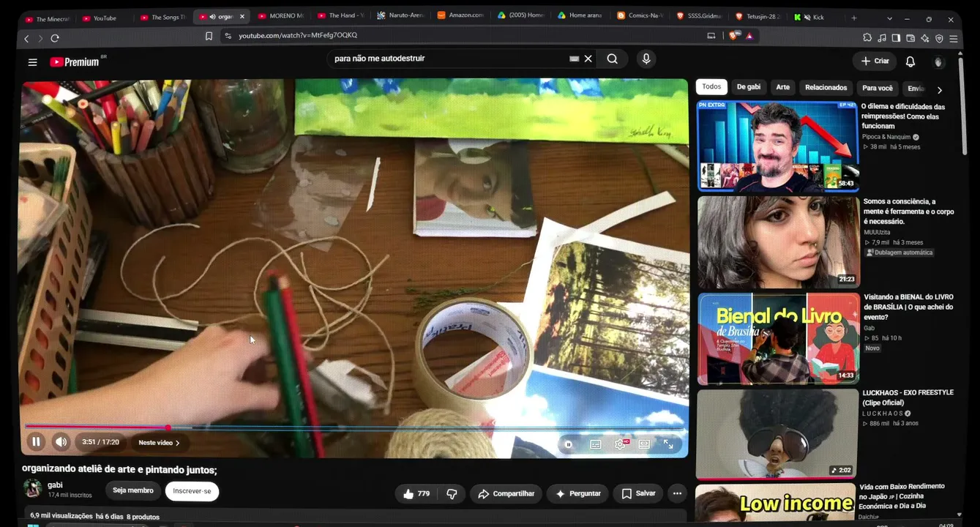The height and width of the screenshot is (527, 980).
Task: Click the Vida com Baixo Rendimento title
Action: [902, 496]
